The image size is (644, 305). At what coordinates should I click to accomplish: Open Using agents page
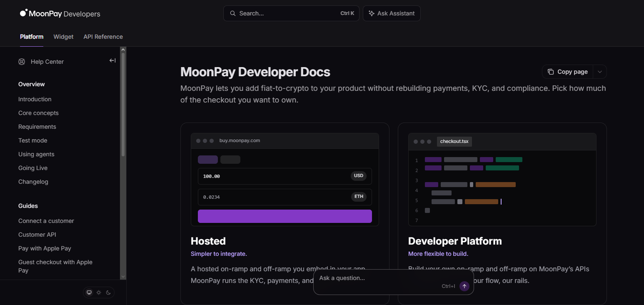click(36, 154)
